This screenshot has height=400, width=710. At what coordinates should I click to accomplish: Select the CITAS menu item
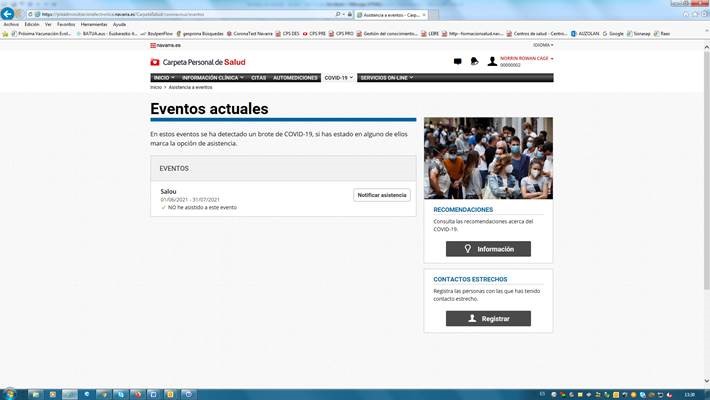coord(259,77)
